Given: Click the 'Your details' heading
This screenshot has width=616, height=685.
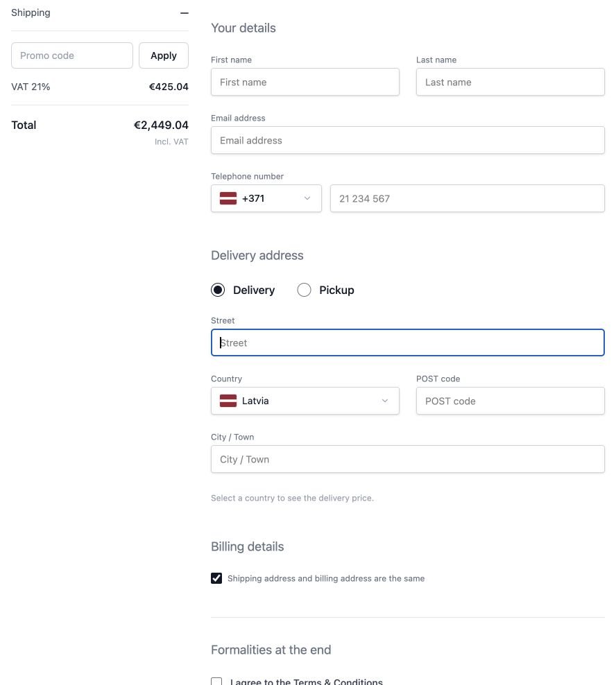Looking at the screenshot, I should [243, 28].
